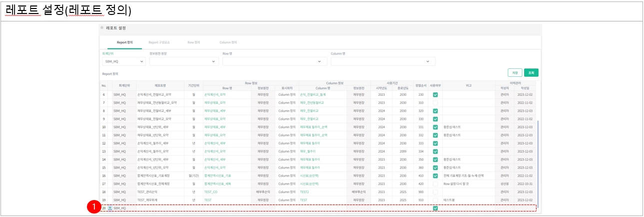
Task: Click the table's vertical scrollbar
Action: (538, 150)
